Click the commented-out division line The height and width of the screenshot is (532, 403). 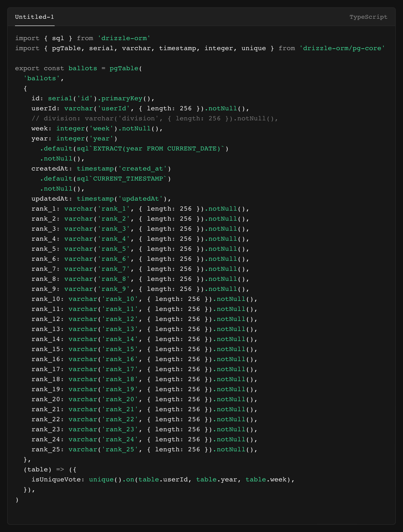pyautogui.click(x=154, y=118)
